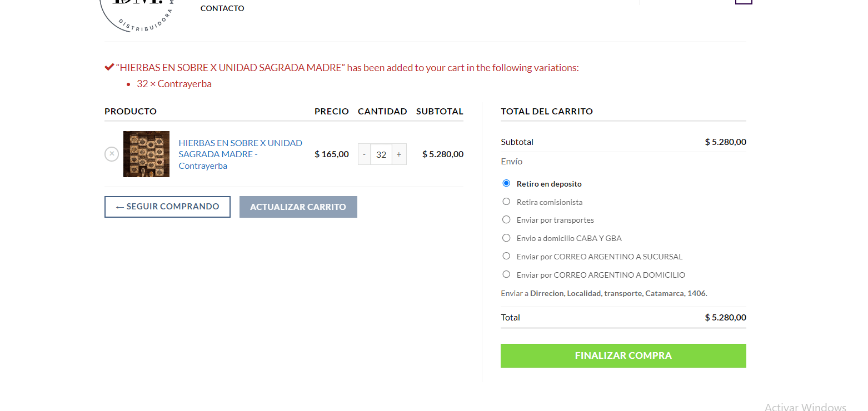Click the Total amount $ 5.280,00
Viewport: 868px width, 411px height.
pos(726,318)
